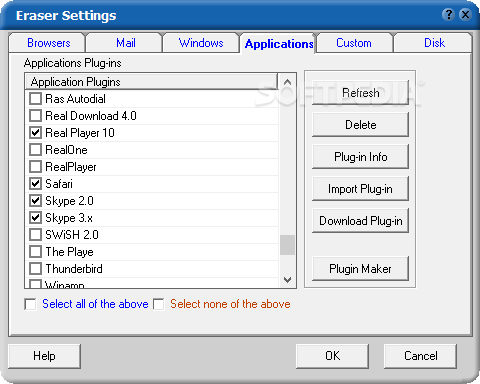Viewport: 480px width, 384px height.
Task: Select the Skype 3.x entry text
Action: tap(69, 218)
